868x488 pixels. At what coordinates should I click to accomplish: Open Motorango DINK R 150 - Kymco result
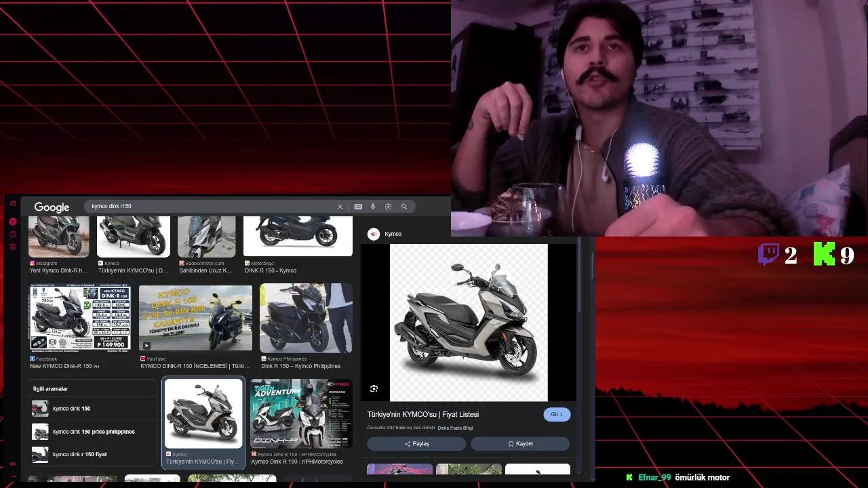click(298, 245)
